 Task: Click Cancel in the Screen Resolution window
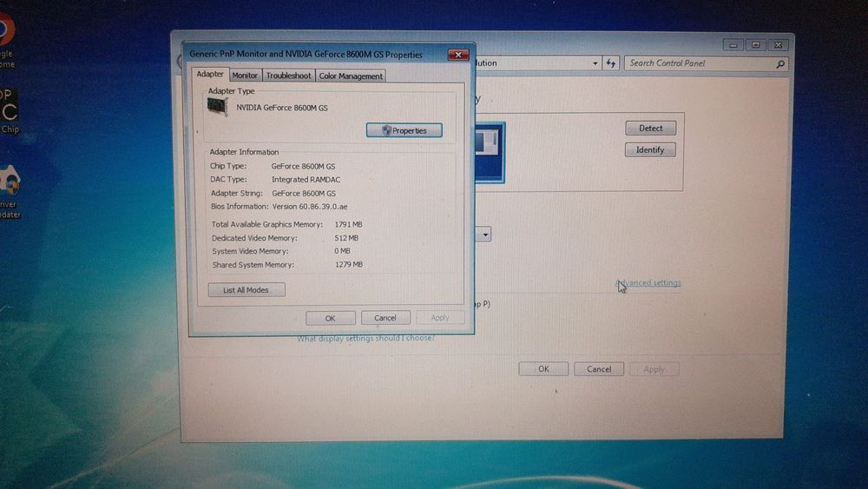click(x=599, y=369)
